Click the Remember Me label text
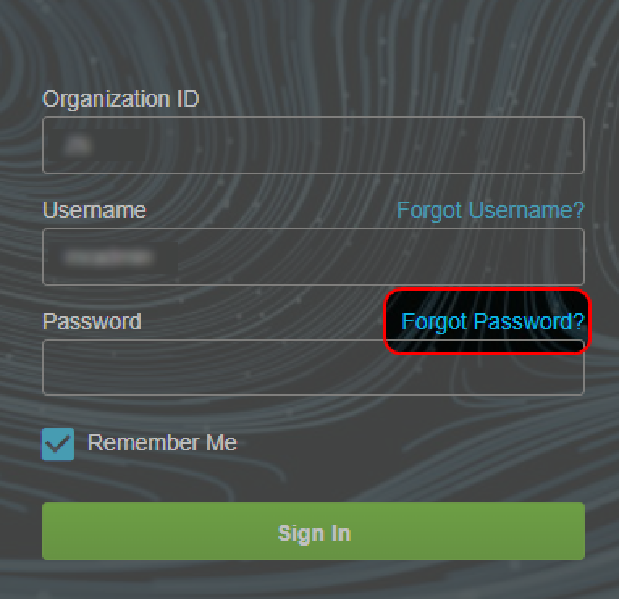This screenshot has width=619, height=599. pos(162,442)
